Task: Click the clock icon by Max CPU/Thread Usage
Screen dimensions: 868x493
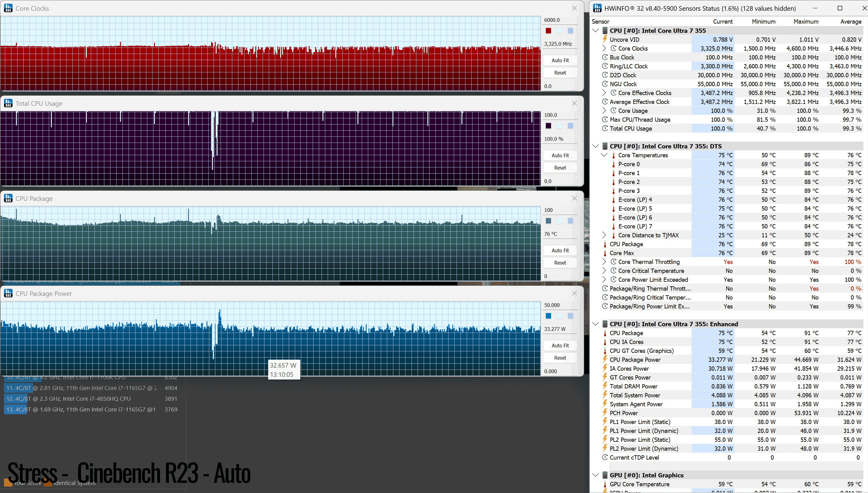Action: click(605, 119)
